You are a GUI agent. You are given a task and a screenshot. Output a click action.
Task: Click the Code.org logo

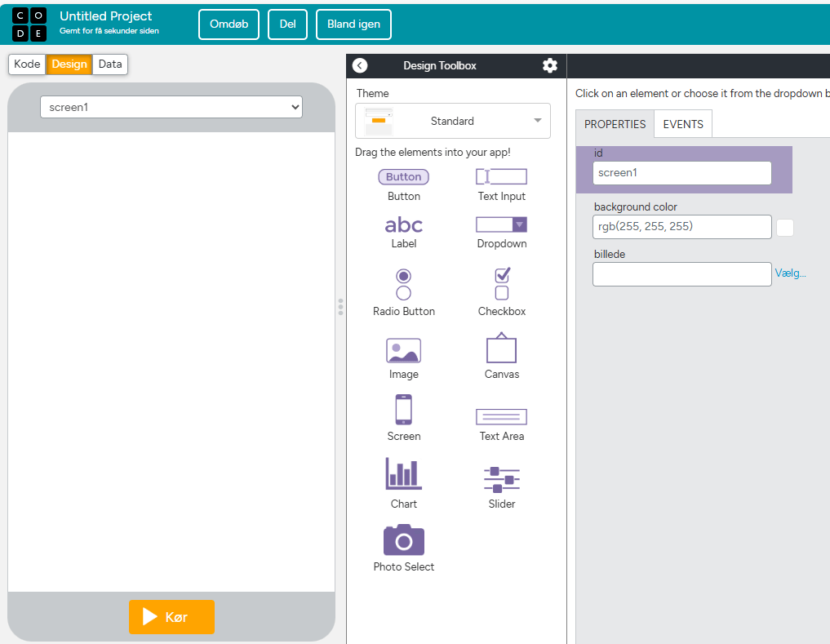(29, 24)
